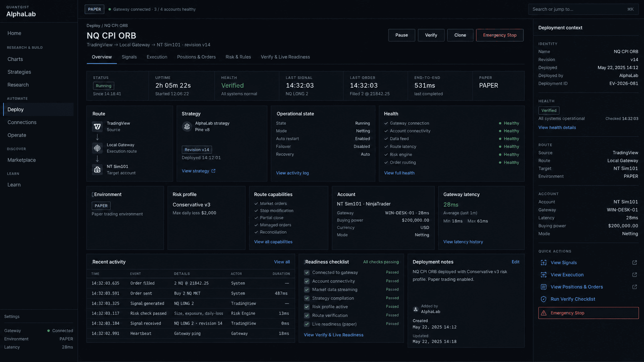Open View Verify & Live Readiness link
Viewport: 644px width, 362px height.
point(334,335)
